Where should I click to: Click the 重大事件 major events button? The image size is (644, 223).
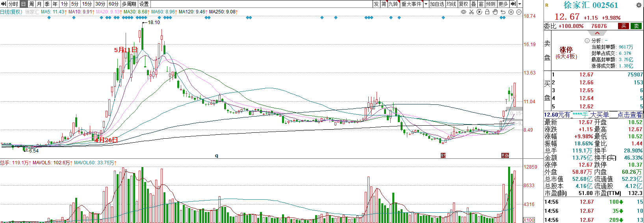point(411,4)
